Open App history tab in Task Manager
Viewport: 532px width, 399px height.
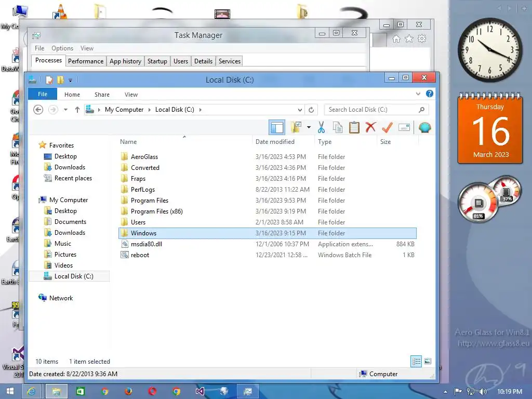pyautogui.click(x=125, y=61)
